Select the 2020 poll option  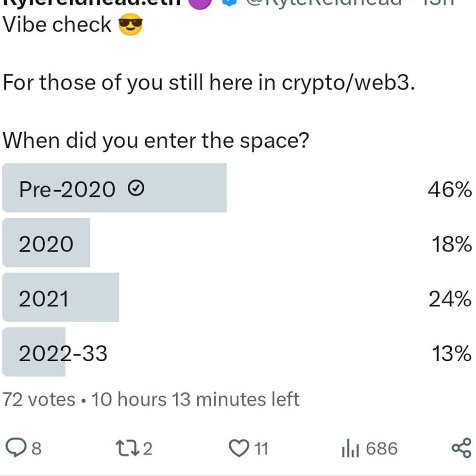(x=237, y=243)
